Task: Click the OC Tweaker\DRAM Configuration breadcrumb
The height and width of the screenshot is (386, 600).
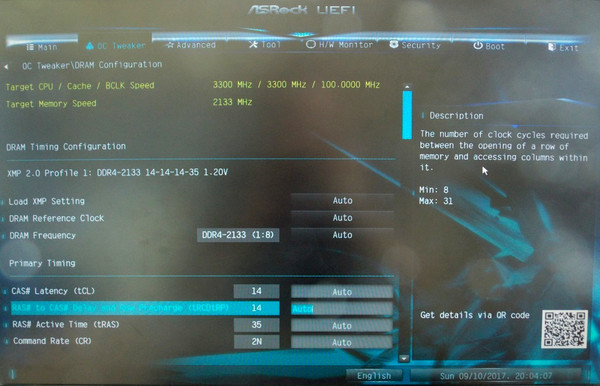Action: pyautogui.click(x=92, y=65)
